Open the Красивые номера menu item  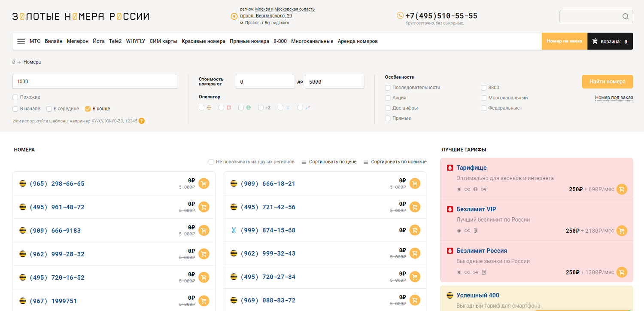[204, 41]
